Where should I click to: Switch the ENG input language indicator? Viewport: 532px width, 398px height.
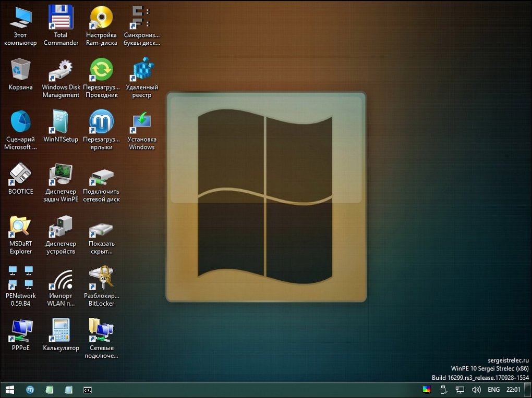click(x=493, y=390)
